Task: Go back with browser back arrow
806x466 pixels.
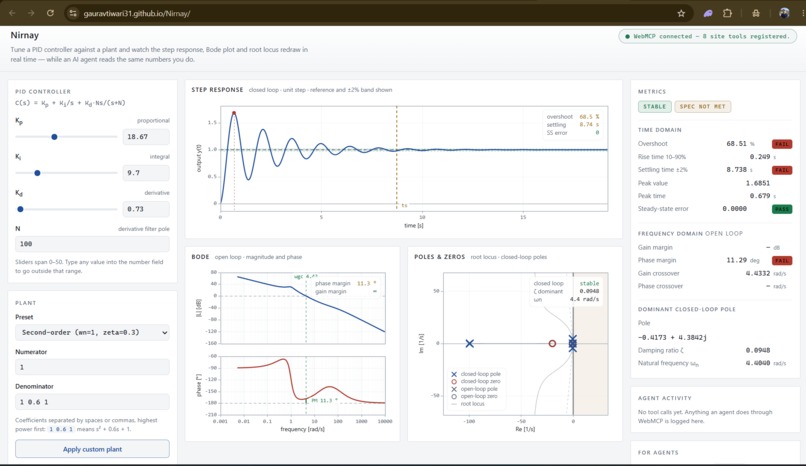Action: click(x=12, y=13)
